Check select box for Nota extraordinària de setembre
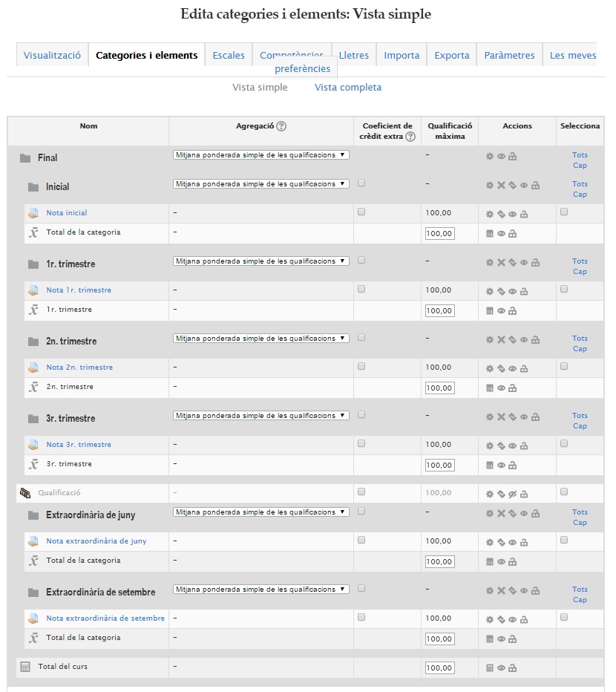 (x=564, y=618)
